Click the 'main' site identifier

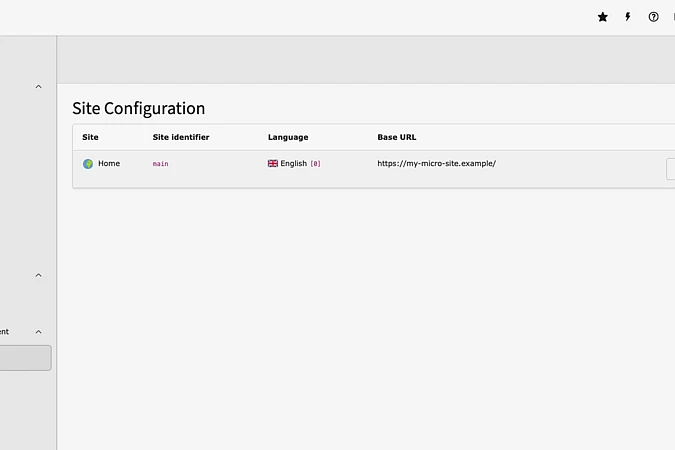(x=160, y=164)
